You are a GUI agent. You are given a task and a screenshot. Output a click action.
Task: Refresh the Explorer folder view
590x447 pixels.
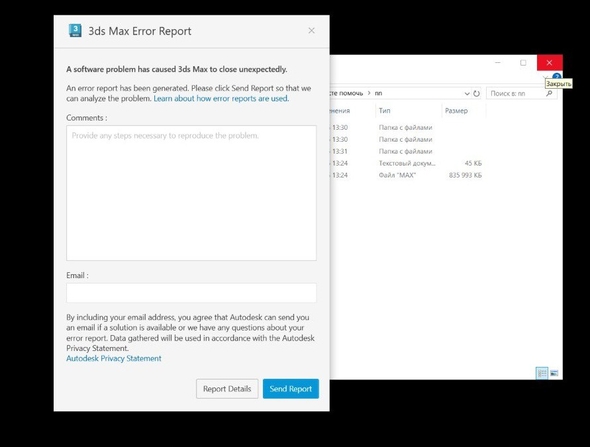(476, 93)
